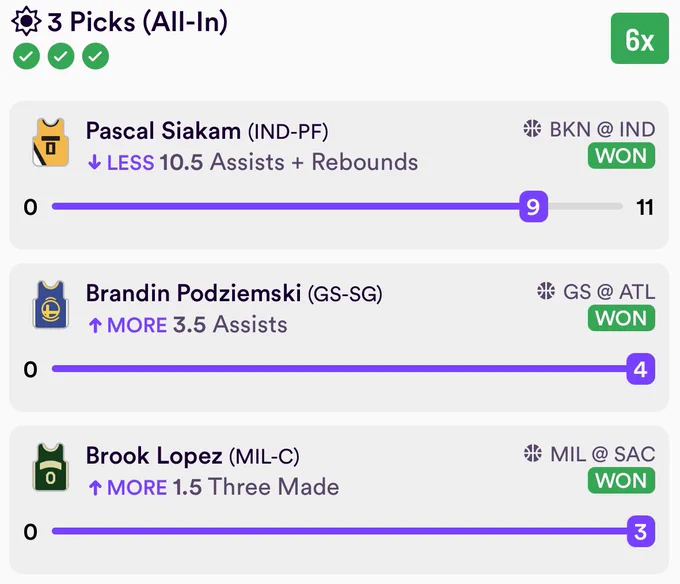Click the slider handle showing 4

[x=641, y=369]
